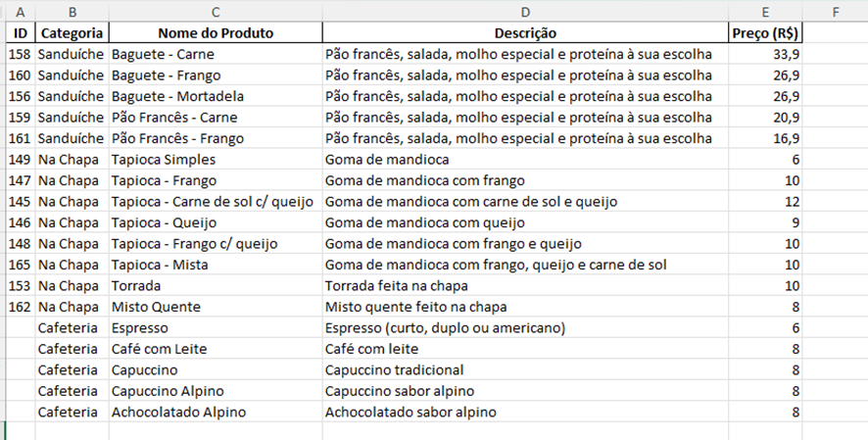Image resolution: width=868 pixels, height=440 pixels.
Task: Click the "Baguete - Mortadela" cell
Action: [177, 96]
